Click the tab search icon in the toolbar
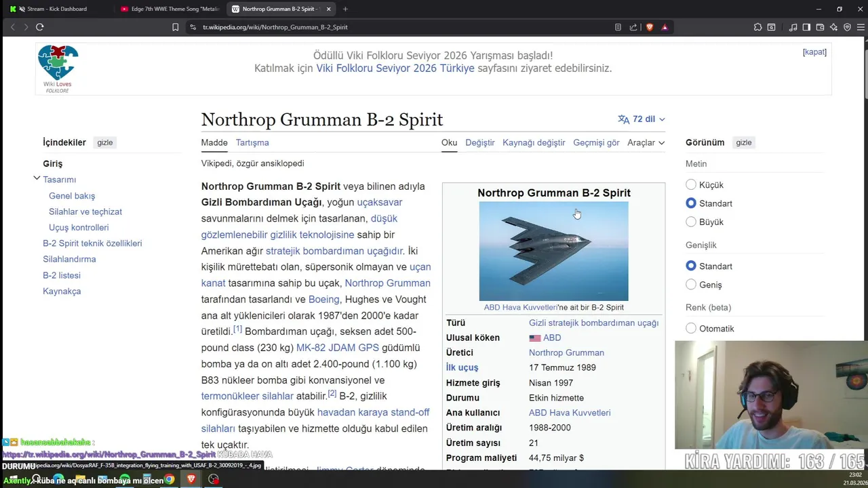Screen dimensions: 868x488 [771, 27]
